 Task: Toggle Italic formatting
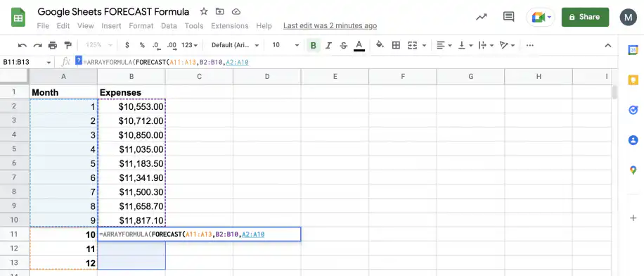point(328,45)
